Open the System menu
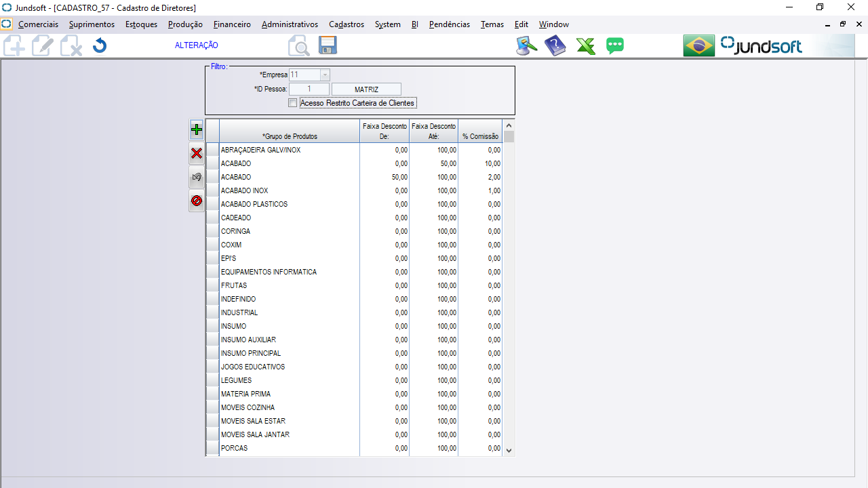This screenshot has height=488, width=868. [x=388, y=24]
